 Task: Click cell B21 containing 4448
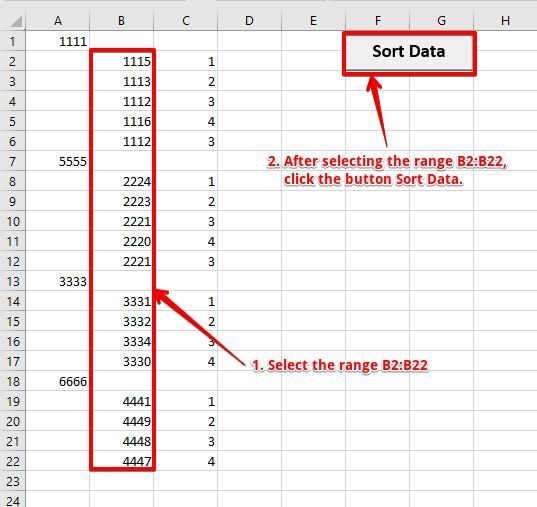[122, 441]
